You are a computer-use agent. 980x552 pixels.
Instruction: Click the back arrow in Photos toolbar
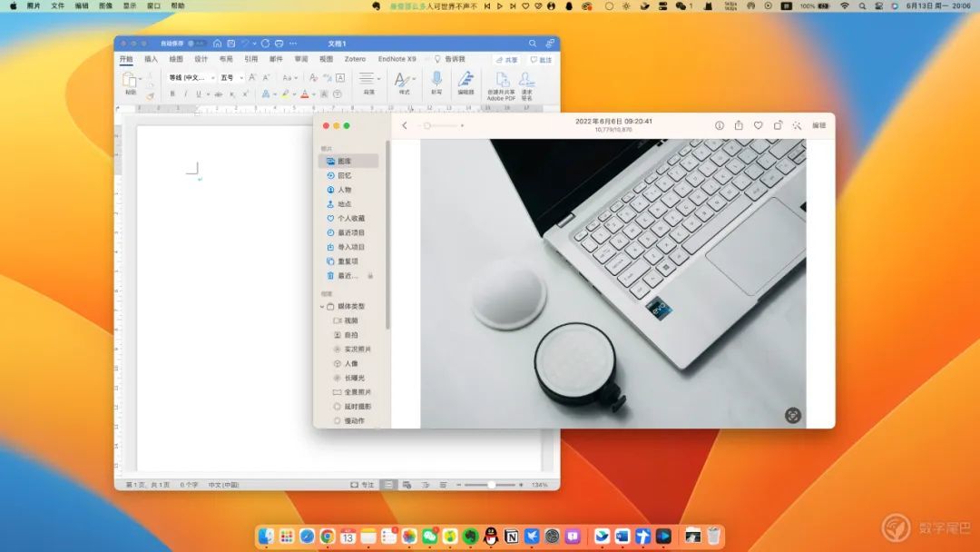pyautogui.click(x=405, y=125)
